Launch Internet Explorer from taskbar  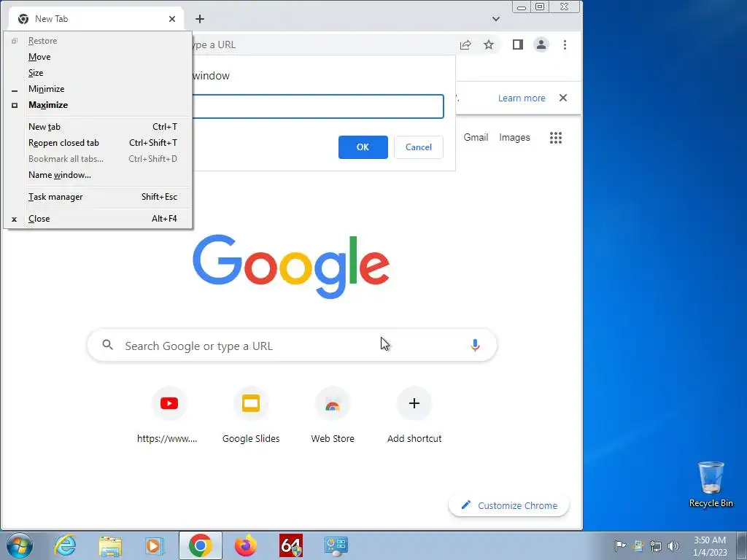pos(65,545)
